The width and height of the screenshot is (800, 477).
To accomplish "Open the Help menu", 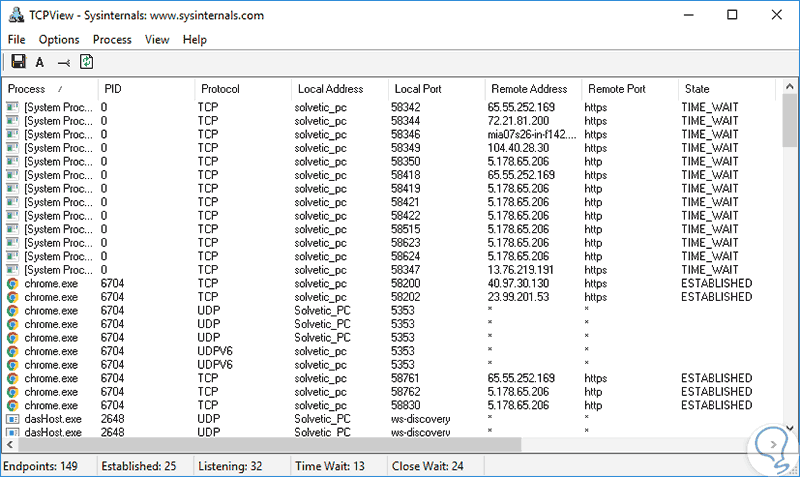I will [x=195, y=39].
